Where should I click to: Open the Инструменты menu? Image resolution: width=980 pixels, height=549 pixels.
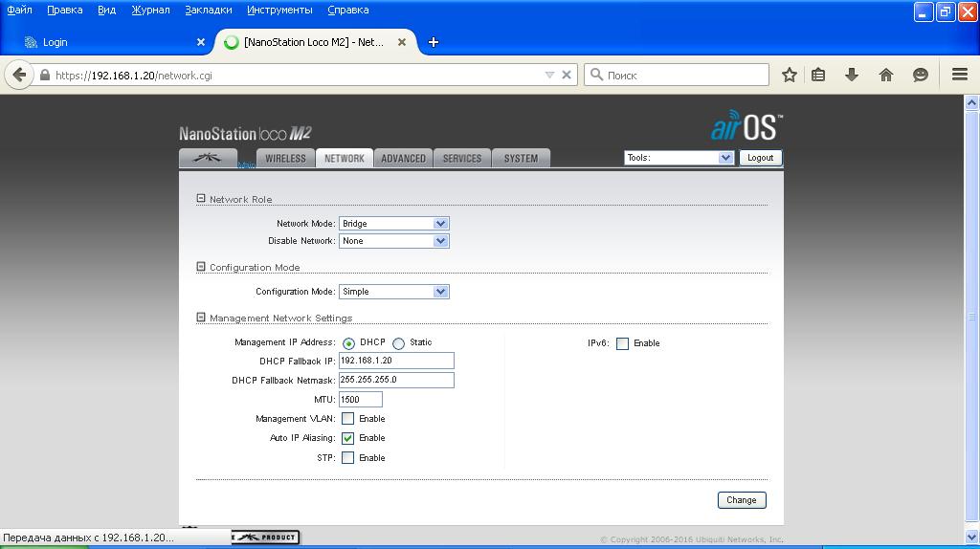pyautogui.click(x=280, y=10)
